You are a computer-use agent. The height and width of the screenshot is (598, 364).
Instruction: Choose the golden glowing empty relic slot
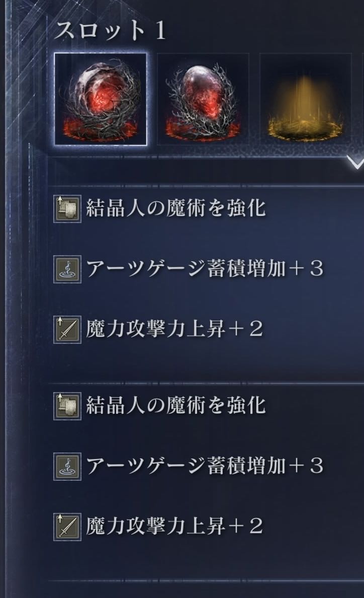tap(305, 99)
